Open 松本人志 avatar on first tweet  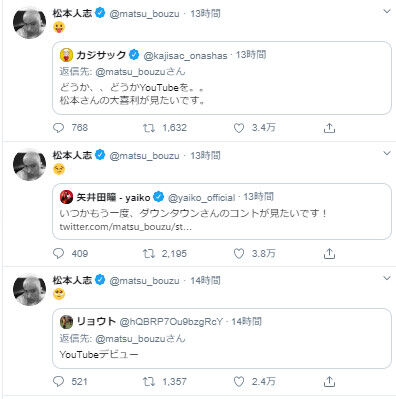[x=29, y=23]
